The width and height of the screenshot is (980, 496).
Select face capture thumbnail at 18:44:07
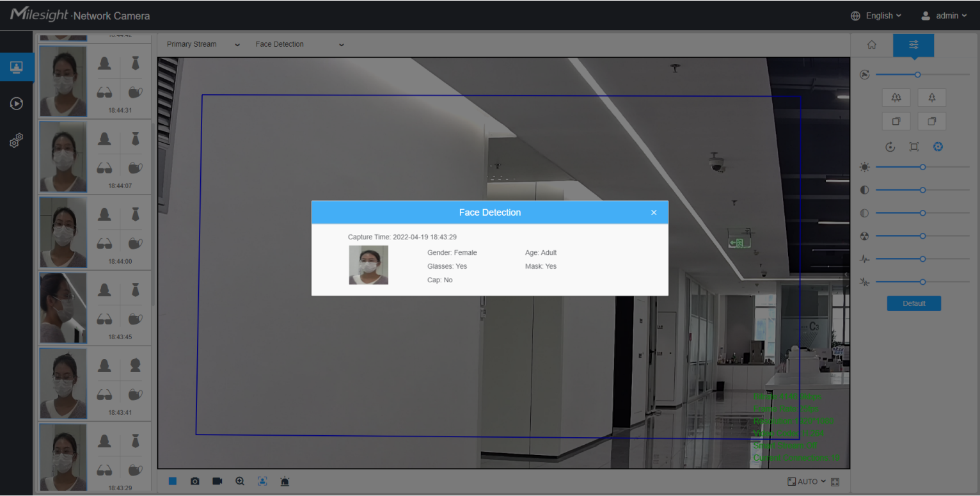[x=63, y=157]
